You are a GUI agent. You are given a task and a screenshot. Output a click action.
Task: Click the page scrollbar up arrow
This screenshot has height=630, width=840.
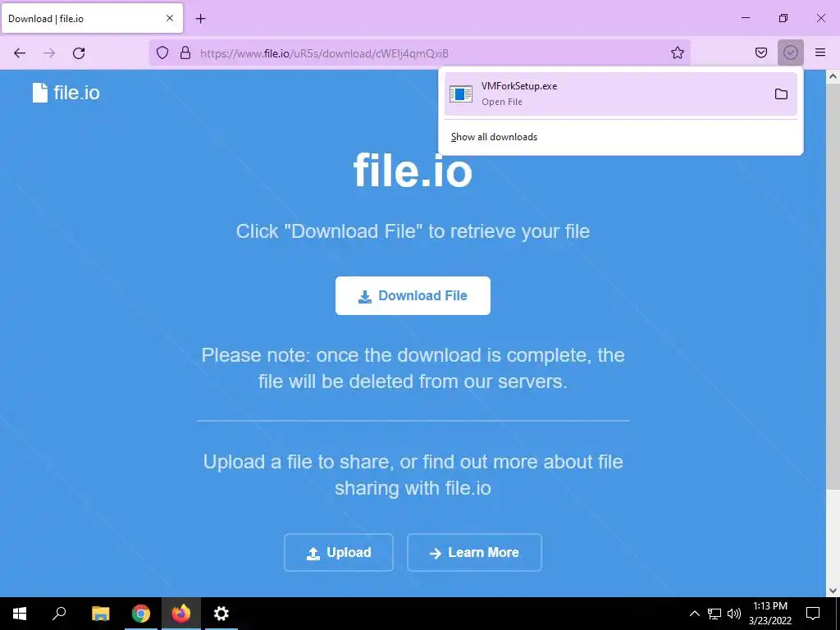pyautogui.click(x=833, y=76)
